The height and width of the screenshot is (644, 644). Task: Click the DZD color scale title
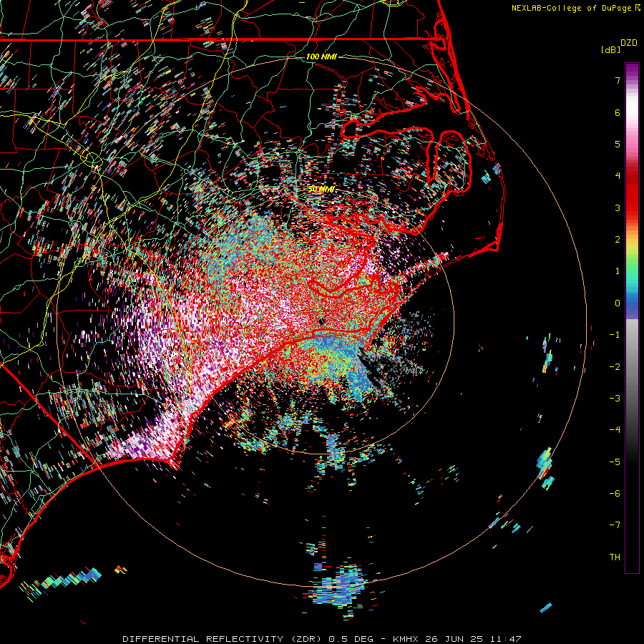pos(629,43)
